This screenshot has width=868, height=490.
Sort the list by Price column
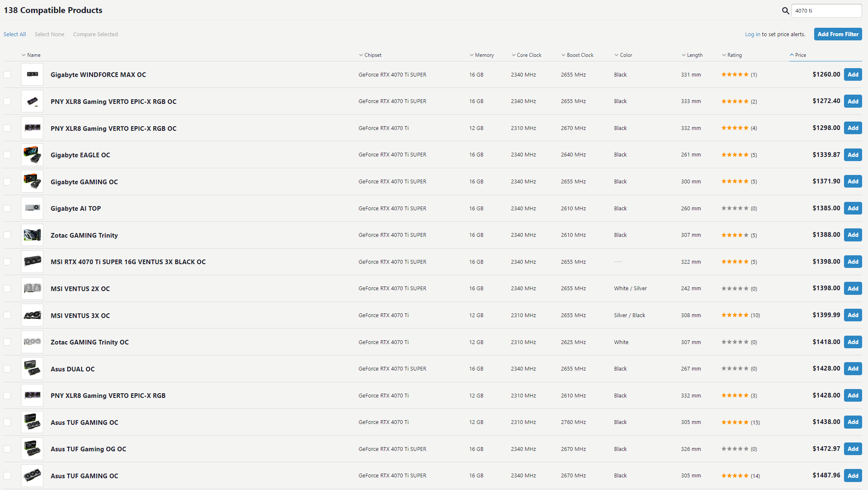[800, 55]
